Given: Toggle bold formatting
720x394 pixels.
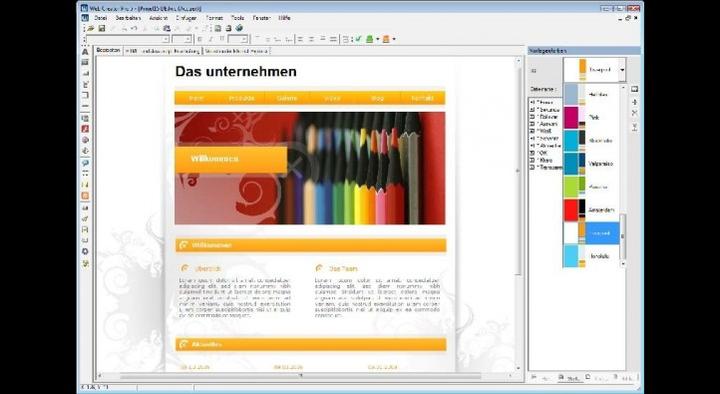Looking at the screenshot, I should click(200, 39).
